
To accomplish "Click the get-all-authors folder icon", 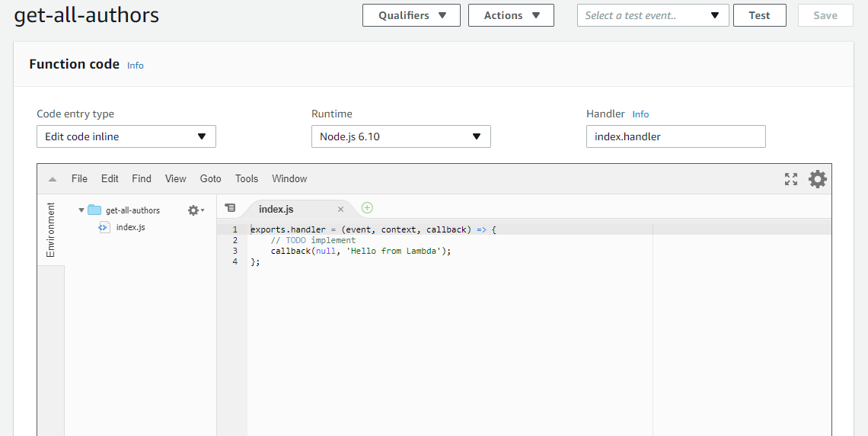I will [94, 210].
